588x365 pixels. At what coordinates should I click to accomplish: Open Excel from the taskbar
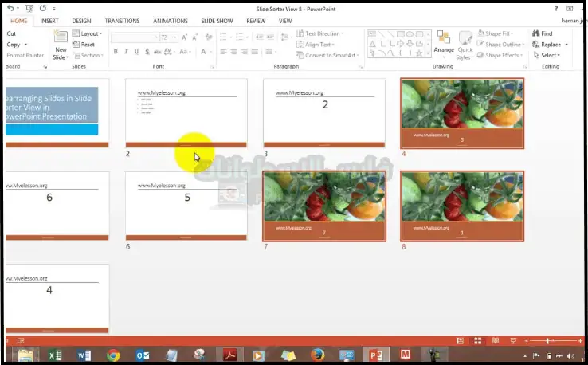coord(55,355)
